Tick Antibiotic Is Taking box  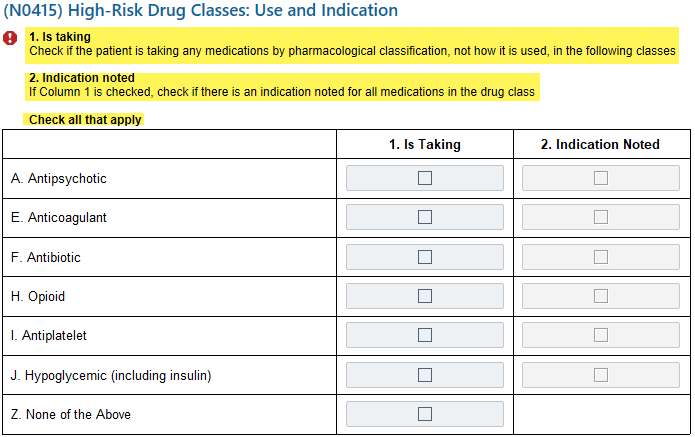pyautogui.click(x=425, y=257)
